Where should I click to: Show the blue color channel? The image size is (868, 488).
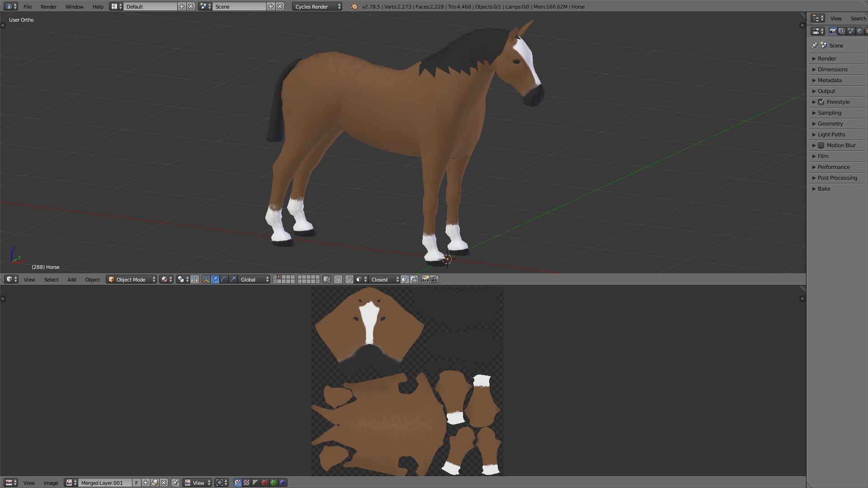(x=283, y=483)
